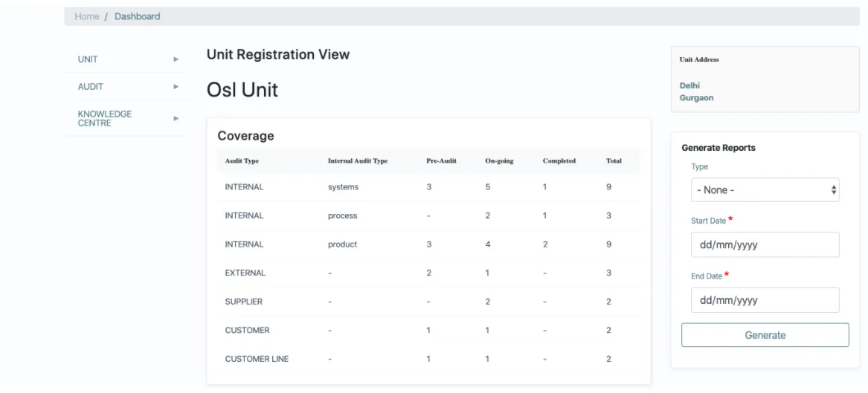The width and height of the screenshot is (868, 393).
Task: Click the Generate Reports heading
Action: tap(718, 148)
